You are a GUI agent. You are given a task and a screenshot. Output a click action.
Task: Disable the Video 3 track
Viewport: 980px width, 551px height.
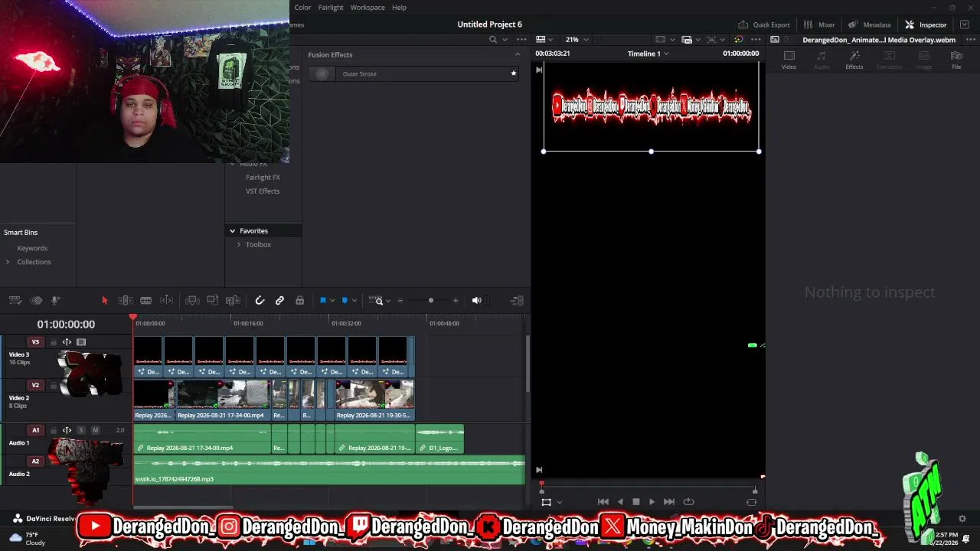point(81,342)
